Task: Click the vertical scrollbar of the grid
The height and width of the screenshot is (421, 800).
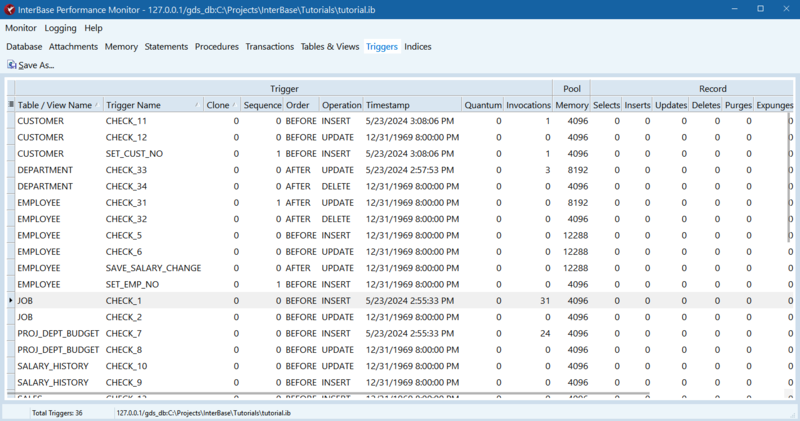Action: (789, 179)
